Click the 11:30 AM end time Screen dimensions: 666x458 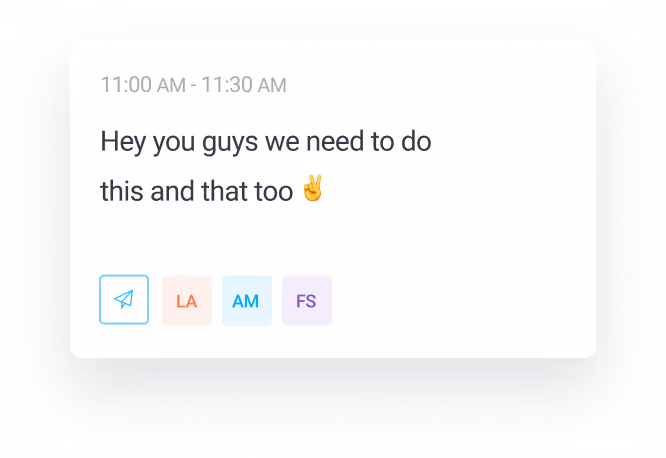pyautogui.click(x=244, y=85)
